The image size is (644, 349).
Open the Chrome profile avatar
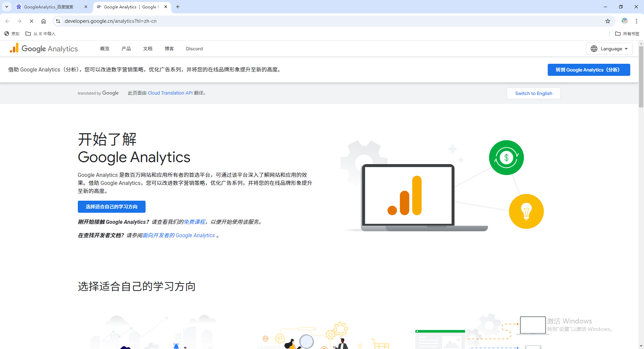coord(625,21)
